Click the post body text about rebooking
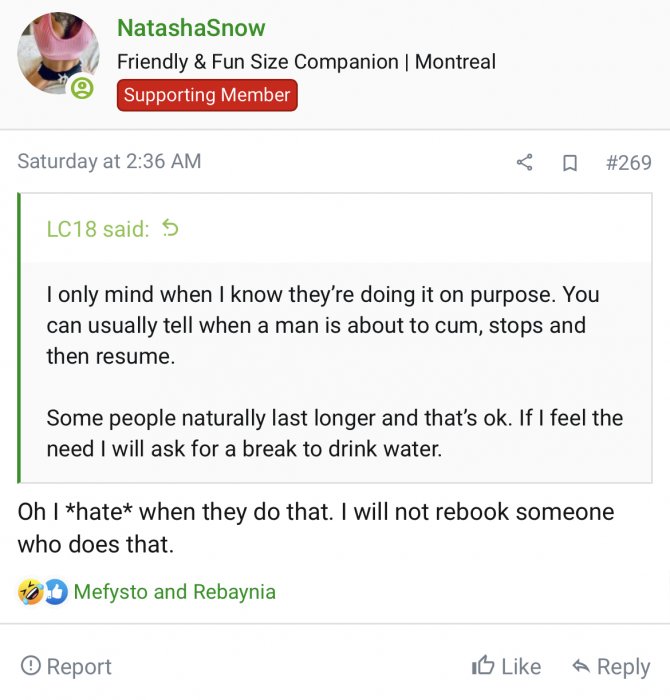The width and height of the screenshot is (670, 700). 315,527
